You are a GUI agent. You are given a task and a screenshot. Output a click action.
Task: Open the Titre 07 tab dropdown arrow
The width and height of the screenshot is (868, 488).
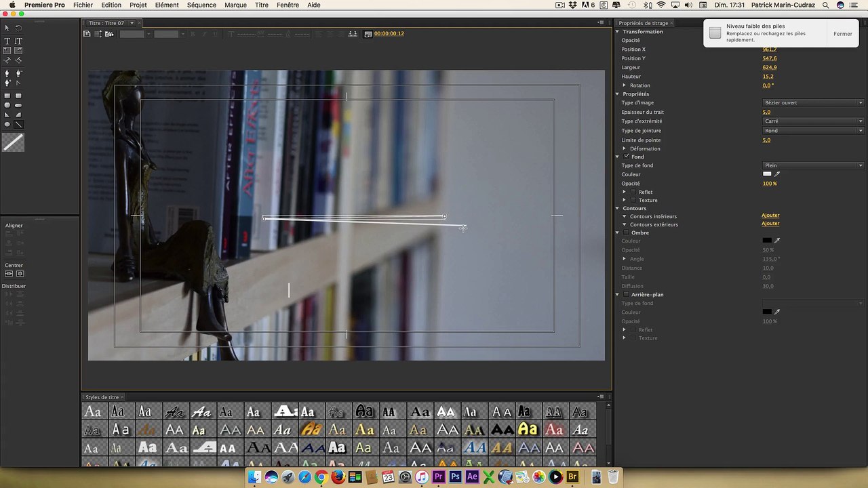(x=132, y=23)
